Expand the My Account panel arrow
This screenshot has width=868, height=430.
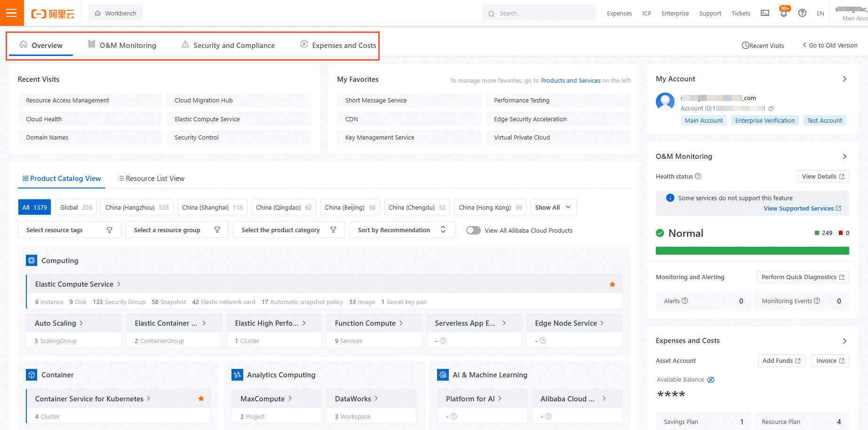[844, 79]
